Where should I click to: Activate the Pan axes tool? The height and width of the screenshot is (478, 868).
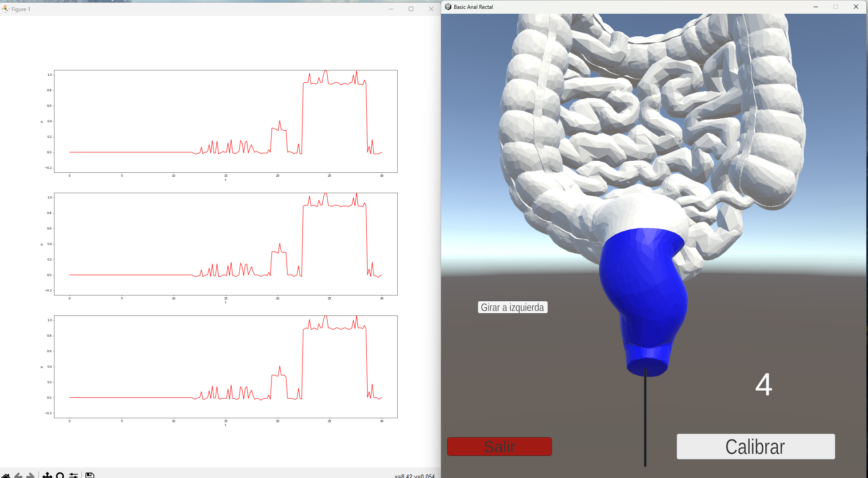point(47,476)
